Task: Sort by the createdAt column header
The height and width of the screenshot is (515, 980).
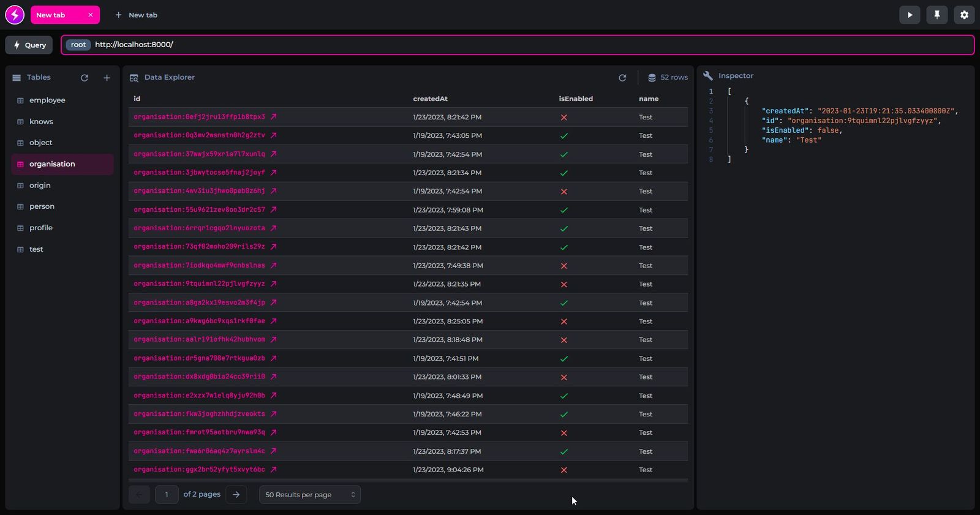Action: tap(430, 99)
